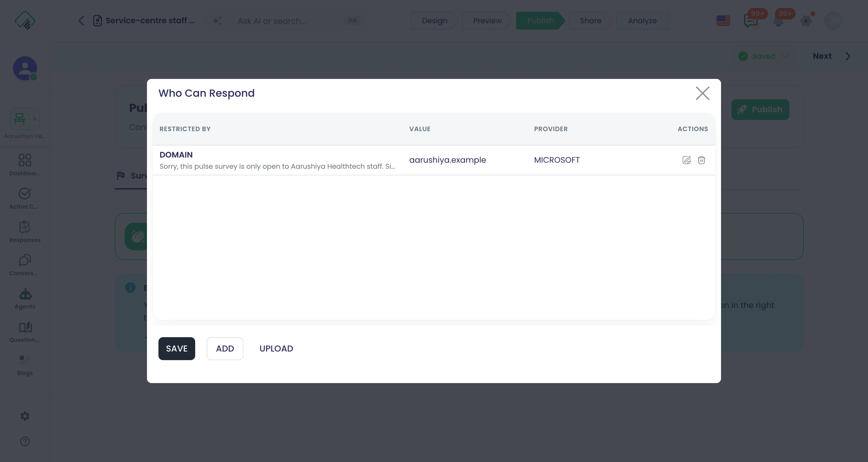Click the ADD button

(x=225, y=348)
